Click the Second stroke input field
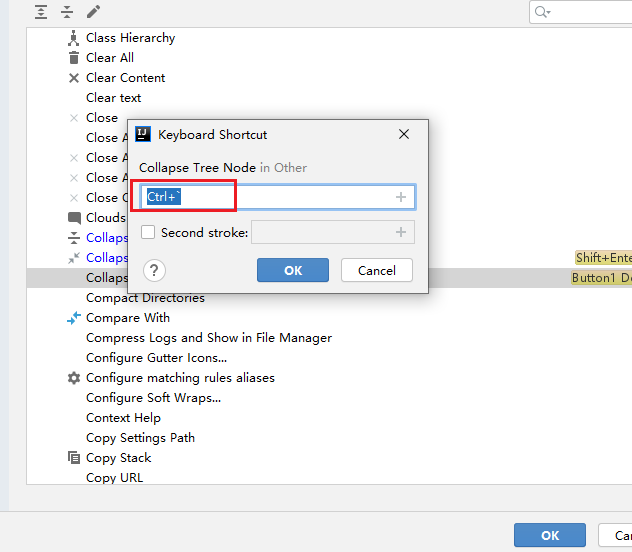The image size is (632, 552). [333, 232]
